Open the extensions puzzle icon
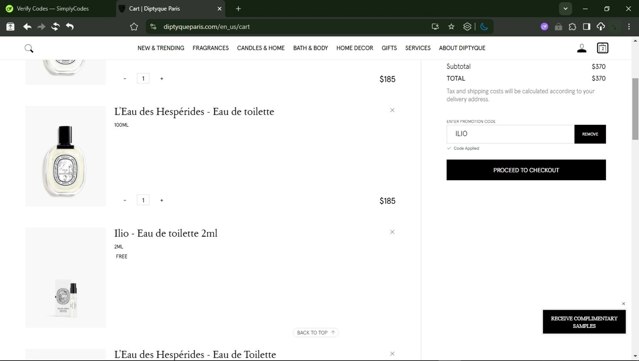Screen dimensions: 639x361 pos(573,26)
